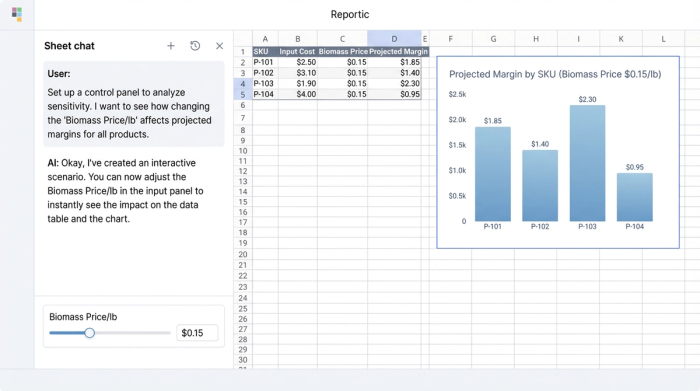Select row 4 header
This screenshot has height=391, width=700.
[243, 83]
